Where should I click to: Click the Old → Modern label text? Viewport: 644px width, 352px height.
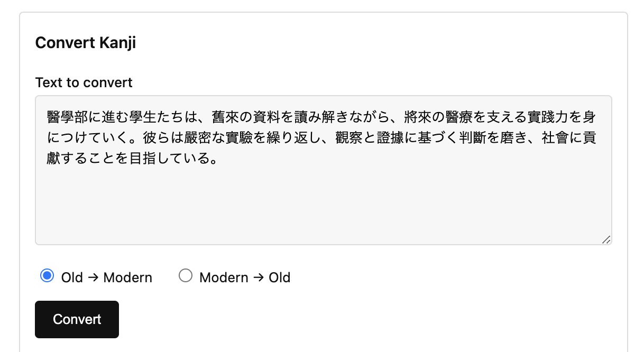pos(106,277)
